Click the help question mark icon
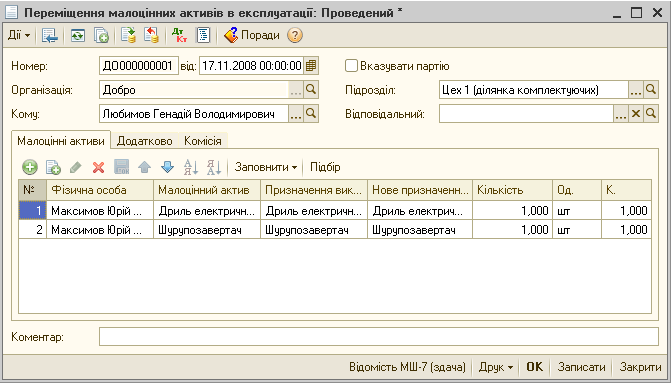The width and height of the screenshot is (671, 383). [x=294, y=35]
